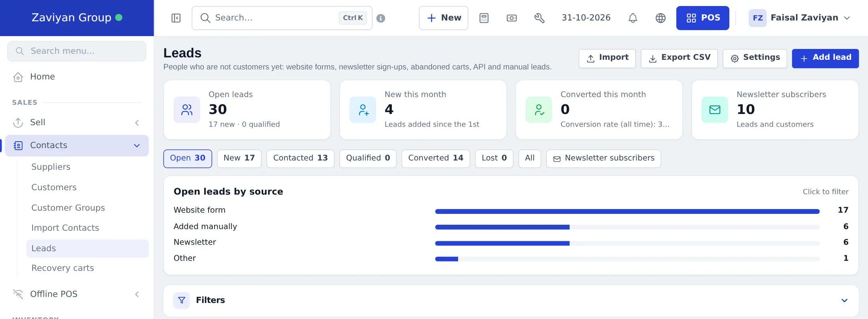
Task: Click the New button in top bar
Action: click(x=444, y=18)
